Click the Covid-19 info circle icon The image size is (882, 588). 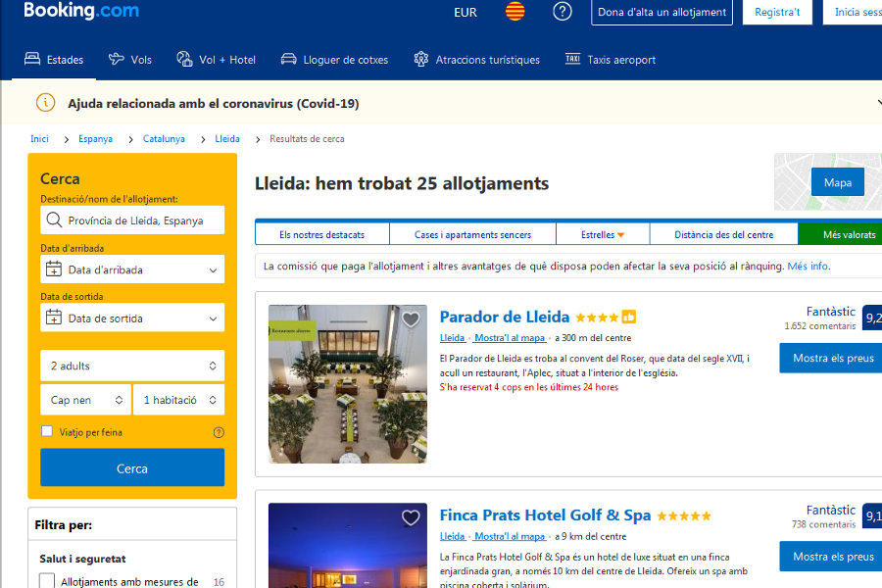pos(45,103)
